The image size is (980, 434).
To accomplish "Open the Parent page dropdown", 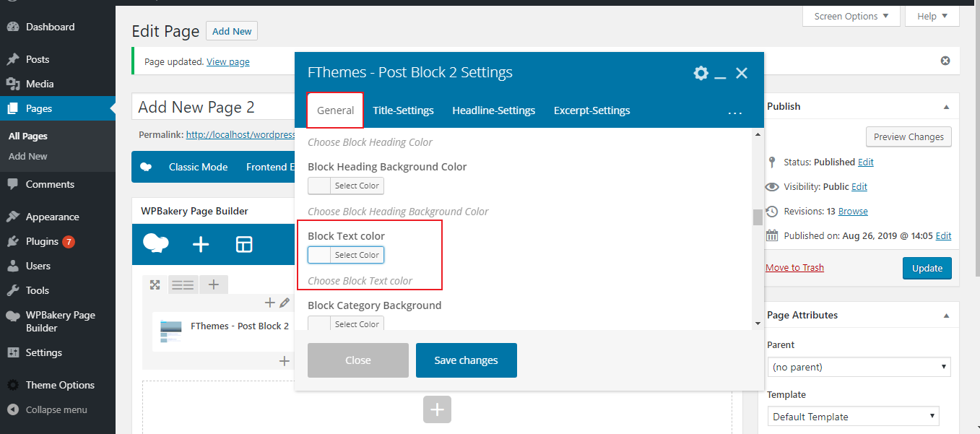I will pos(858,368).
